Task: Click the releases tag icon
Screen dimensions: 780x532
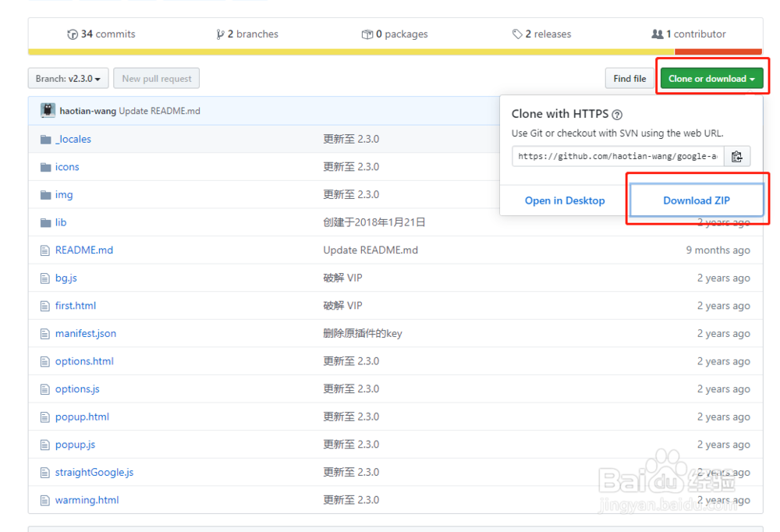Action: tap(517, 34)
